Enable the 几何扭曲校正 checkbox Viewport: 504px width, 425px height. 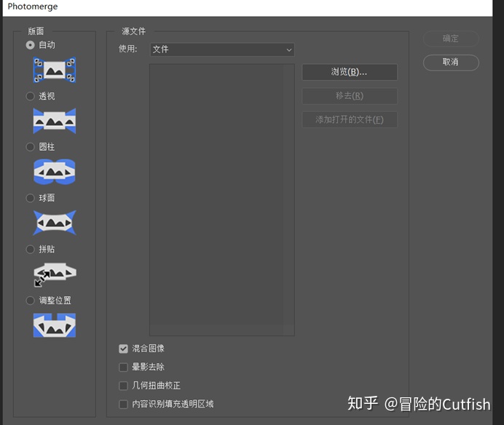pyautogui.click(x=123, y=386)
